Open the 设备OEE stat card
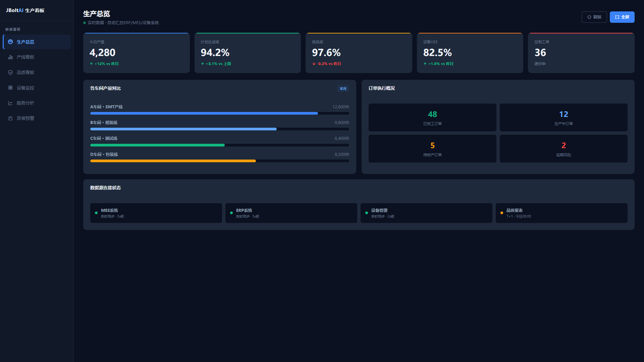Viewport: 644px width, 362px height. [470, 53]
